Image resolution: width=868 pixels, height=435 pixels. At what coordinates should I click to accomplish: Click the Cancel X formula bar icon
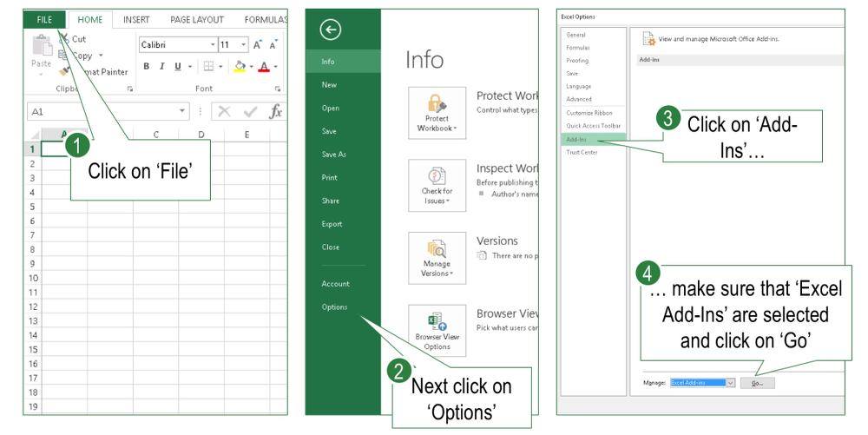pyautogui.click(x=224, y=112)
